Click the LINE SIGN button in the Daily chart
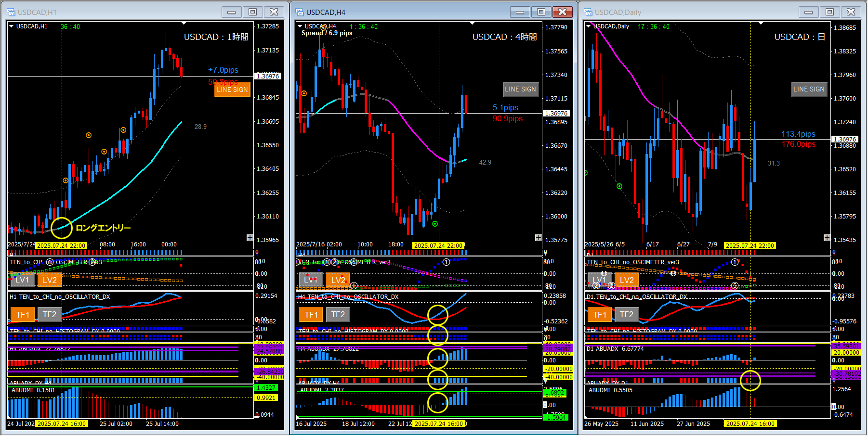Image resolution: width=868 pixels, height=436 pixels. [809, 89]
